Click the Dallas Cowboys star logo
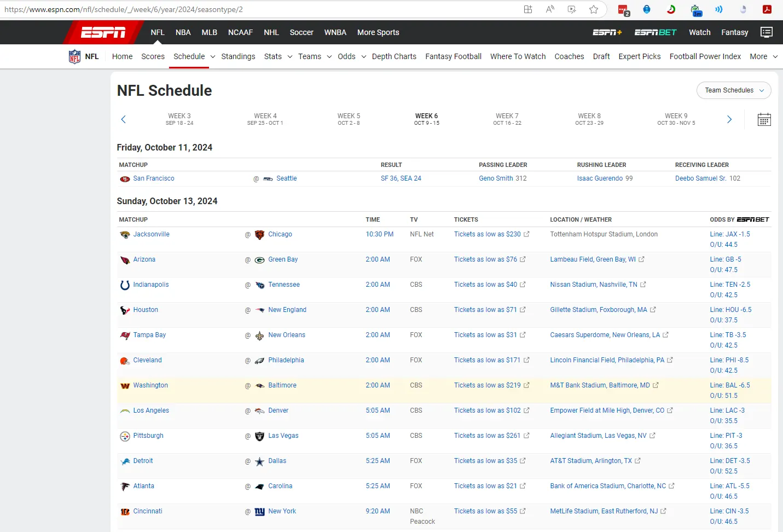Image resolution: width=783 pixels, height=532 pixels. tap(259, 461)
